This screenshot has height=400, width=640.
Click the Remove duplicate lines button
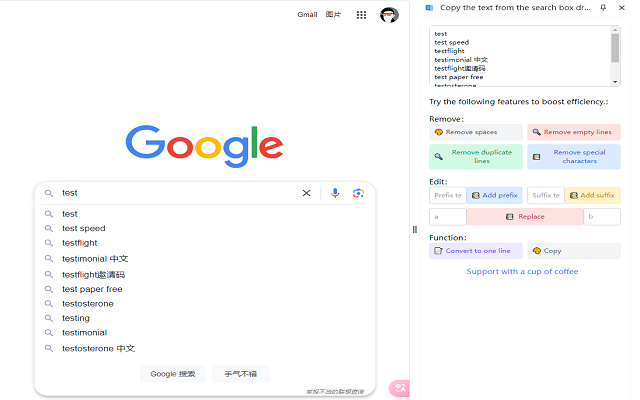[476, 157]
